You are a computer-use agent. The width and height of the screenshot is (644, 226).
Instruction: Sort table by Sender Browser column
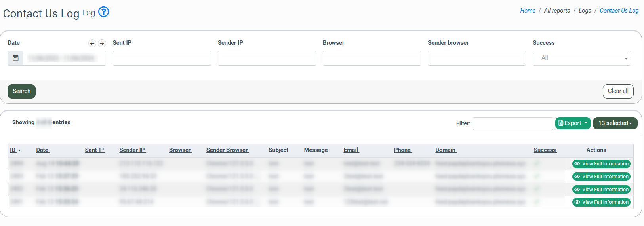pyautogui.click(x=227, y=150)
